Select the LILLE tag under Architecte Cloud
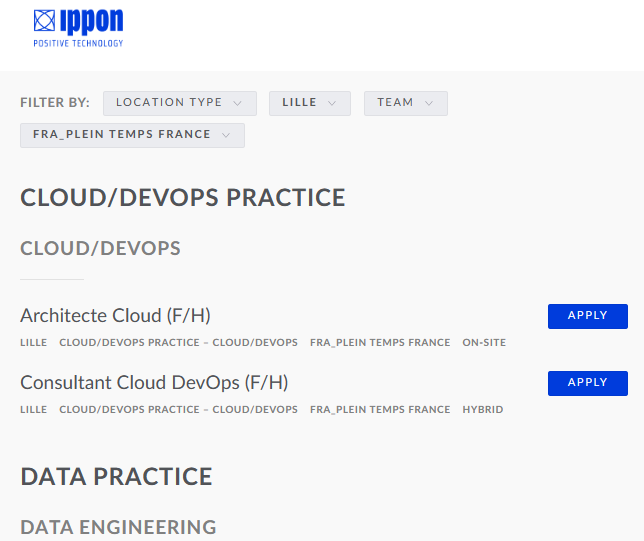Screen dimensions: 644x541 [x=33, y=343]
